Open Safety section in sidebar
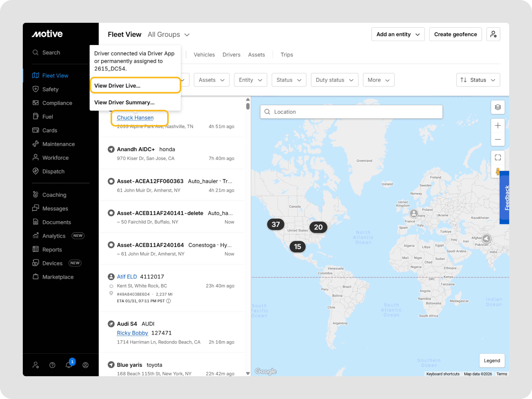532x399 pixels. click(x=50, y=89)
